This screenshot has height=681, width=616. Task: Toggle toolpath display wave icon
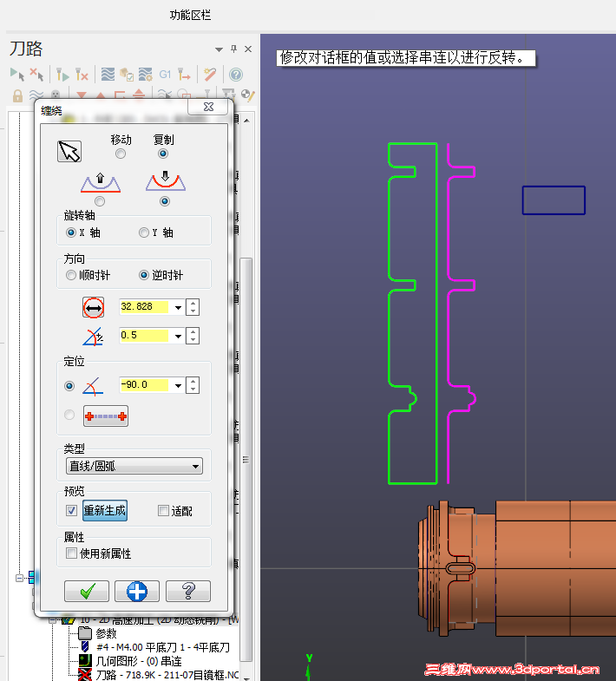coord(36,95)
